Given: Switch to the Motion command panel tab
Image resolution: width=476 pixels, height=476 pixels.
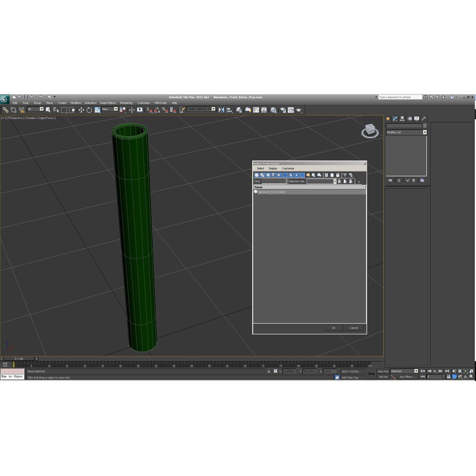Looking at the screenshot, I should 410,119.
